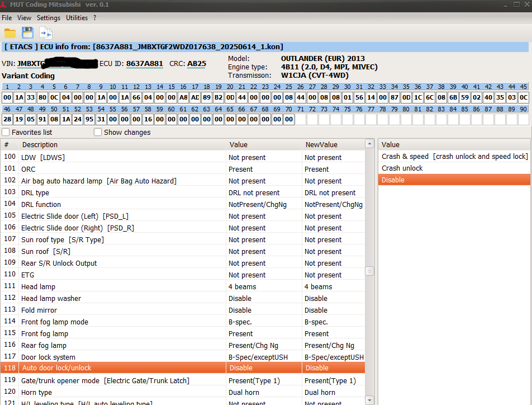The width and height of the screenshot is (532, 405).
Task: Open the Settings menu
Action: [49, 18]
